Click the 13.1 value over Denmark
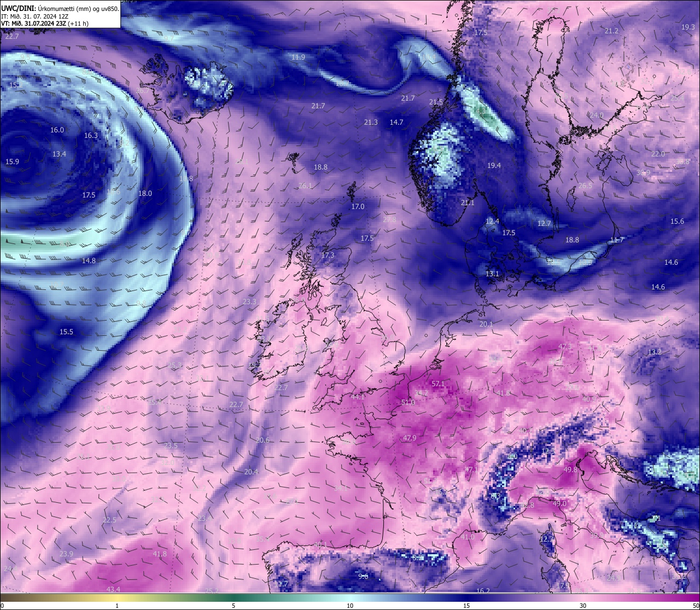Screen dimensions: 700x610 [x=492, y=274]
